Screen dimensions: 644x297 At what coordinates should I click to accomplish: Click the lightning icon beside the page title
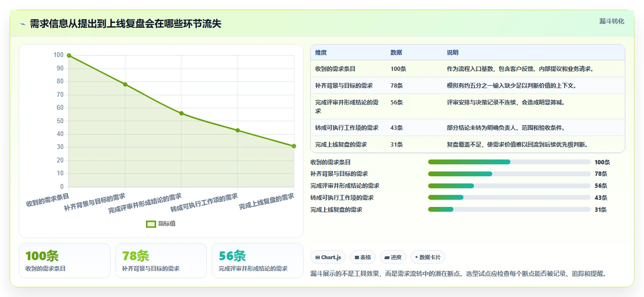point(23,24)
